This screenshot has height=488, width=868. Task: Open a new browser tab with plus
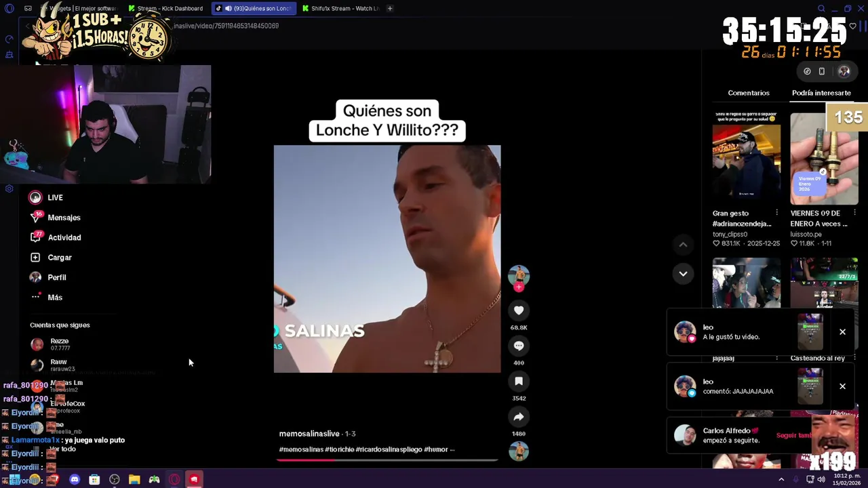(390, 8)
